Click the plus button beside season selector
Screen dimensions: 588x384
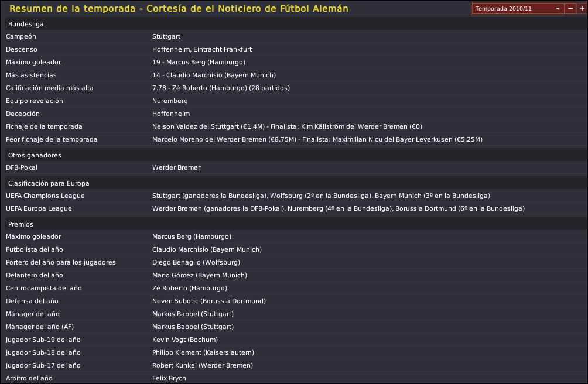(582, 9)
